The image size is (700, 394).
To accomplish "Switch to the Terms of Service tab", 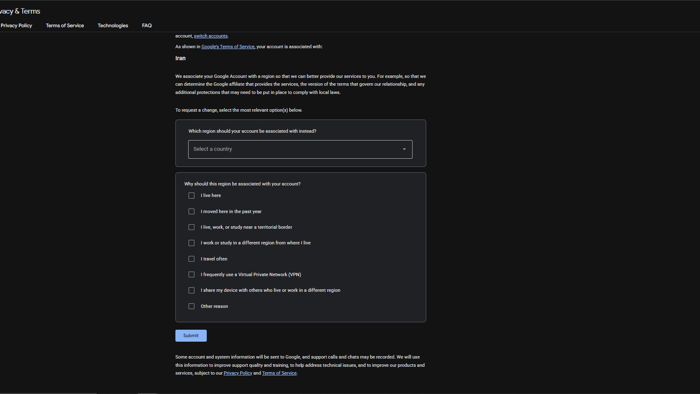I will (x=65, y=25).
